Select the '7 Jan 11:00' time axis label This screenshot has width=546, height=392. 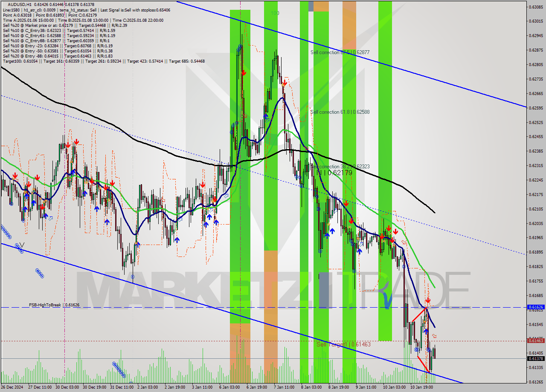pos(285,388)
